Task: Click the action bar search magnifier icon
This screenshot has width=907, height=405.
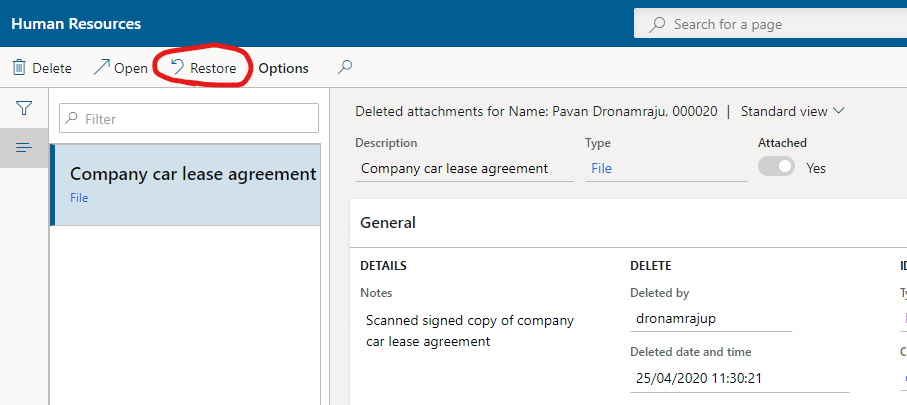Action: click(345, 68)
